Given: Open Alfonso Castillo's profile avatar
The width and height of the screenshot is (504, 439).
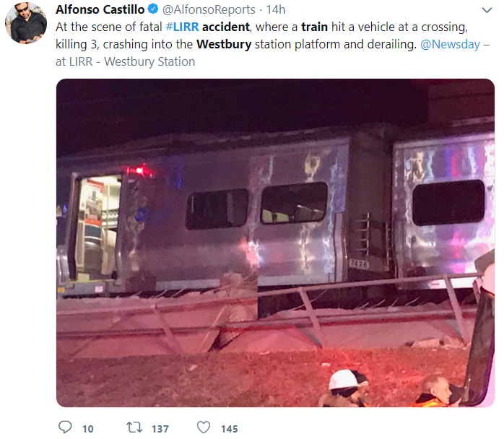Looking at the screenshot, I should click(26, 22).
